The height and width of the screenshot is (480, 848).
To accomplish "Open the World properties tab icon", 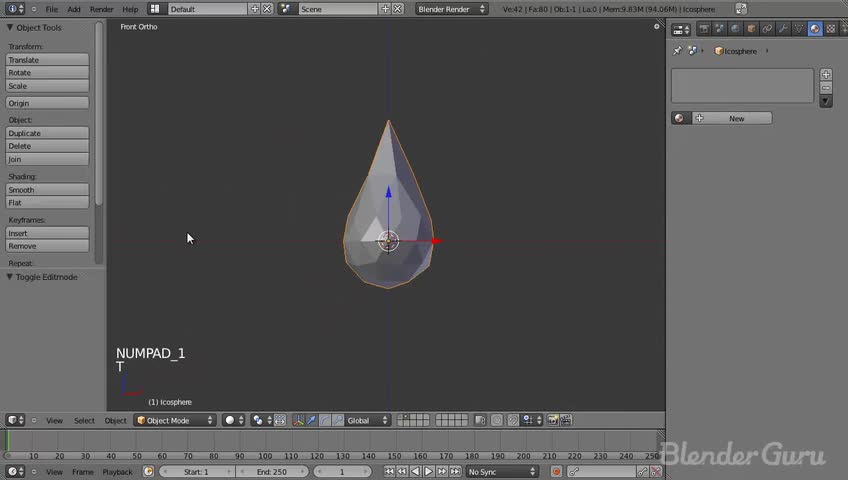I will 735,29.
